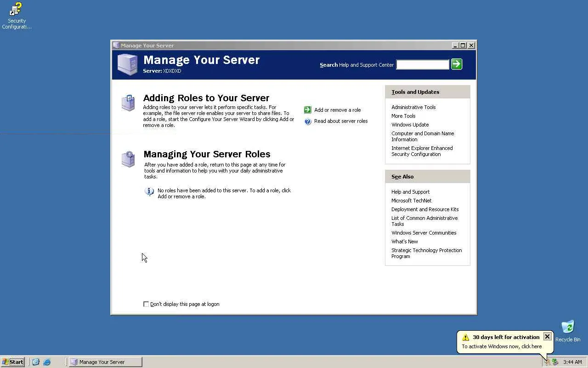Click the 'Server: XDXDXD' header text
Image resolution: width=588 pixels, height=368 pixels.
click(x=162, y=71)
